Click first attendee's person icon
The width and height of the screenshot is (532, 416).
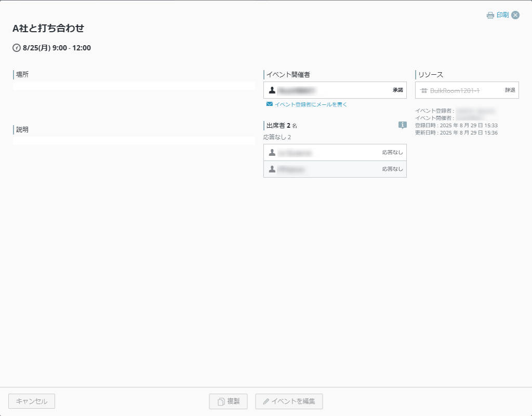pos(272,153)
